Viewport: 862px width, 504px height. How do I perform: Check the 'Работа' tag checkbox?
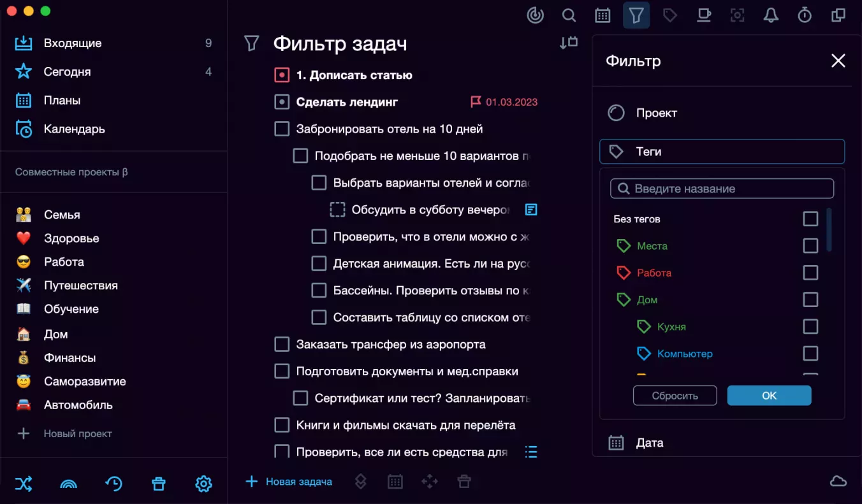click(x=810, y=273)
